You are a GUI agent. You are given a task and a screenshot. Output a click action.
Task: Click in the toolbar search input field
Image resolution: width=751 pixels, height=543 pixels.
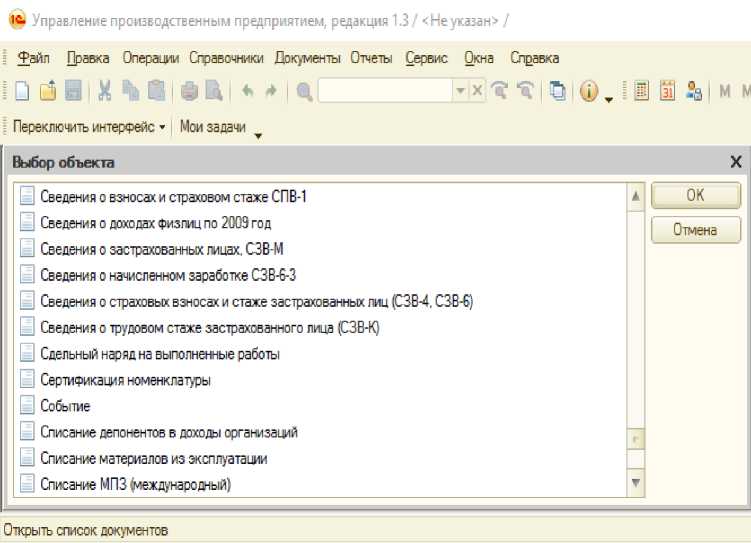(x=385, y=91)
